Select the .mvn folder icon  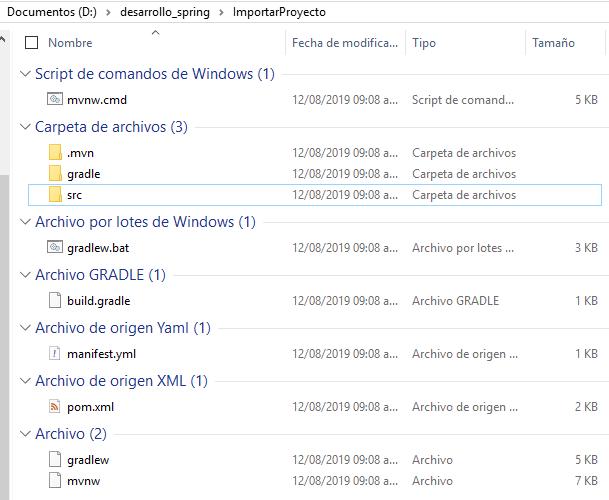click(x=55, y=153)
